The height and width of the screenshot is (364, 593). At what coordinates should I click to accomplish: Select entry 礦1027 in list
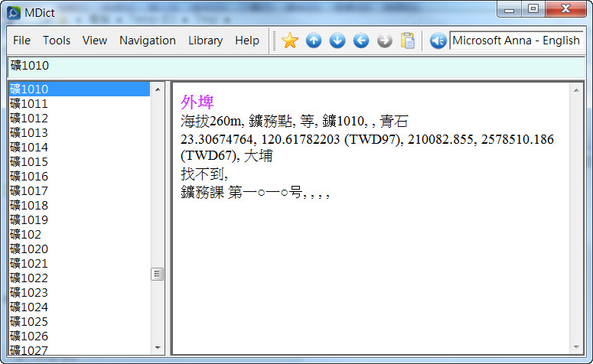click(x=80, y=349)
